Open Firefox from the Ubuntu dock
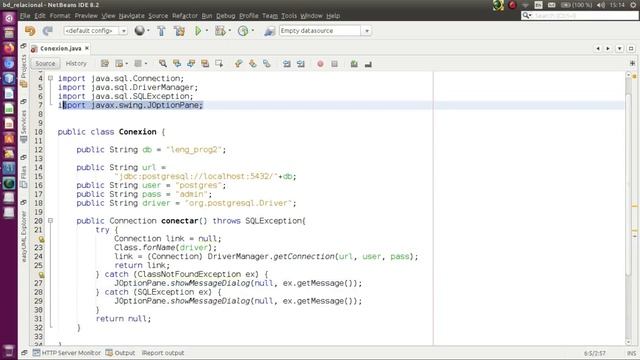Screen dimensions: 640x360 (9, 48)
